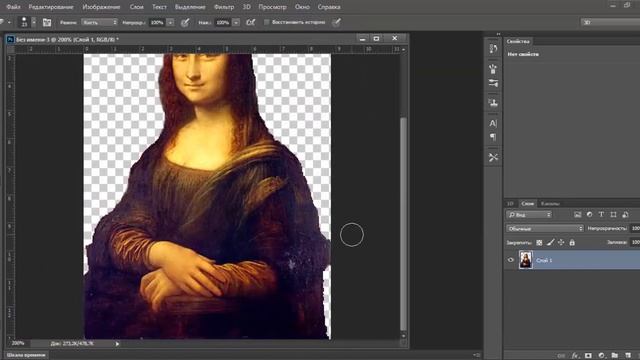
Task: Open the eraser tool preset picker arrow
Action: [x=9, y=22]
